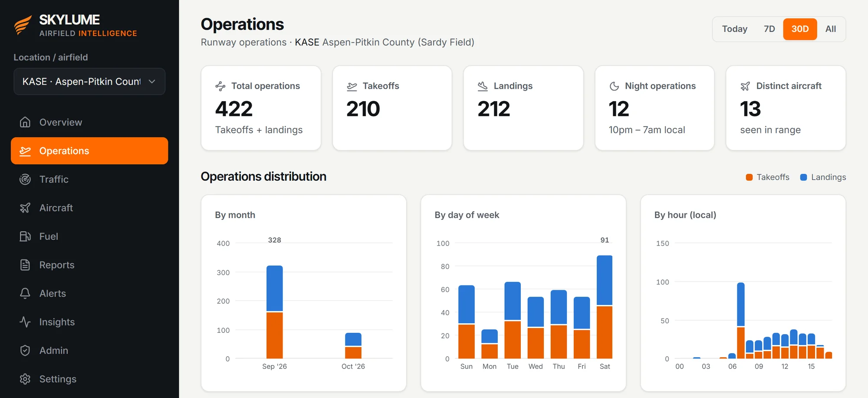This screenshot has height=398, width=868.
Task: Expand the airfield selector chevron
Action: [x=152, y=81]
